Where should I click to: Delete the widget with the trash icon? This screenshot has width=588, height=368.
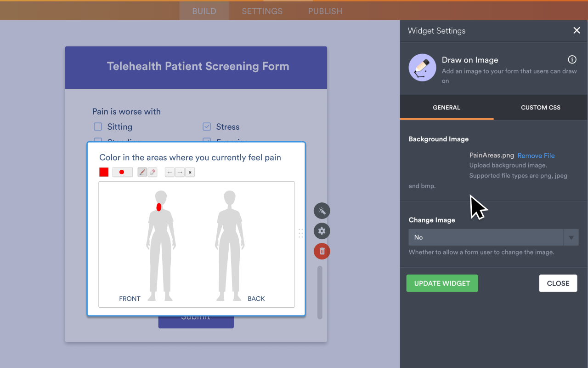coord(322,251)
